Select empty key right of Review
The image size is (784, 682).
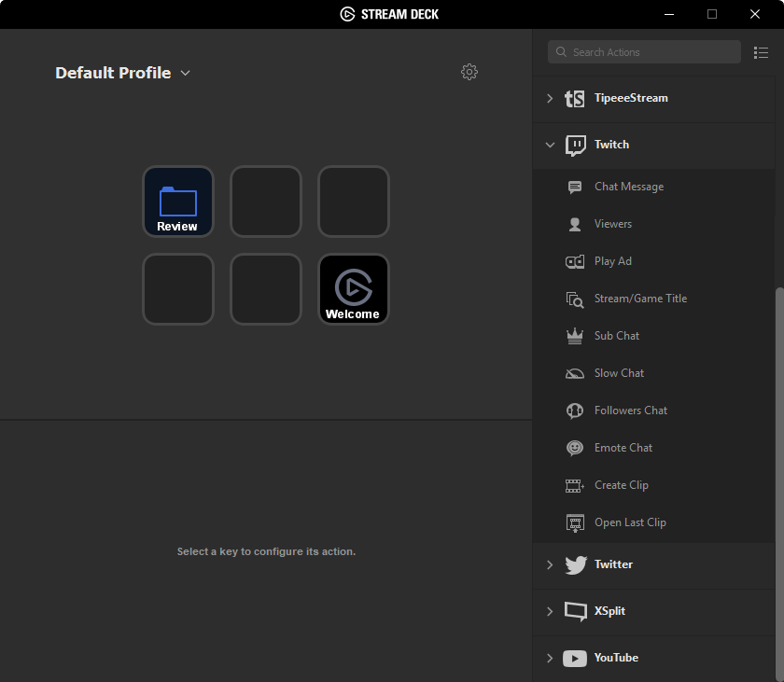tap(266, 202)
